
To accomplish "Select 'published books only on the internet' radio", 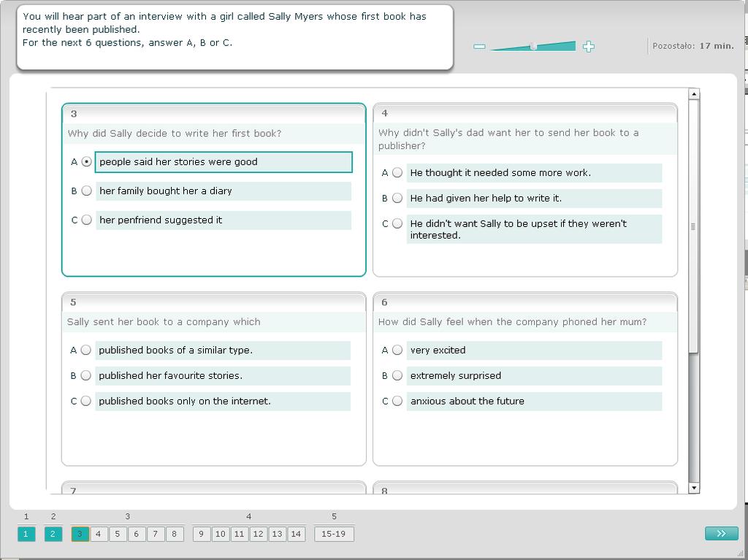I will [x=86, y=401].
